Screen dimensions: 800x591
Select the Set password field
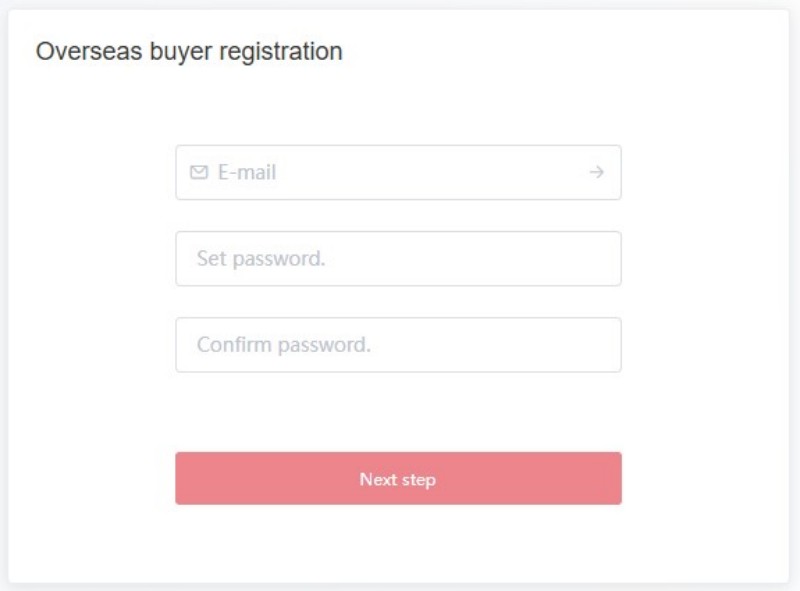click(x=398, y=259)
